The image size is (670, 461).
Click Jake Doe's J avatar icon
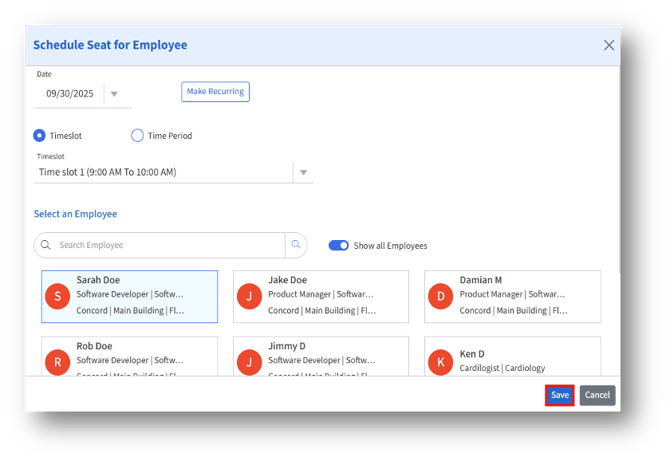coord(249,296)
